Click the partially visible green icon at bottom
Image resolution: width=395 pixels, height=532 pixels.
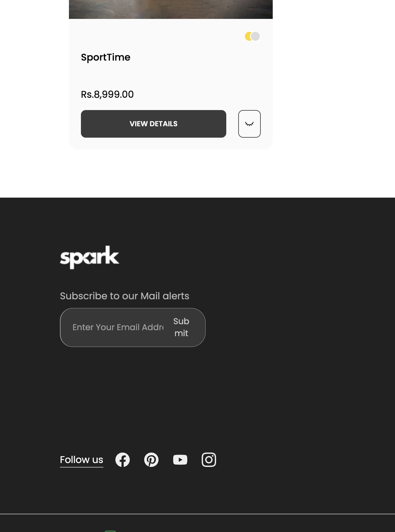pos(110,531)
